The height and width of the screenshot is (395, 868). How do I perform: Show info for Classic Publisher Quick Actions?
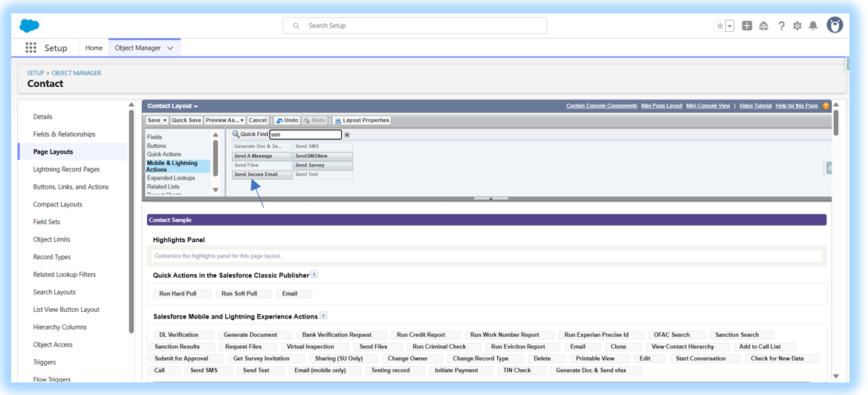pyautogui.click(x=314, y=275)
